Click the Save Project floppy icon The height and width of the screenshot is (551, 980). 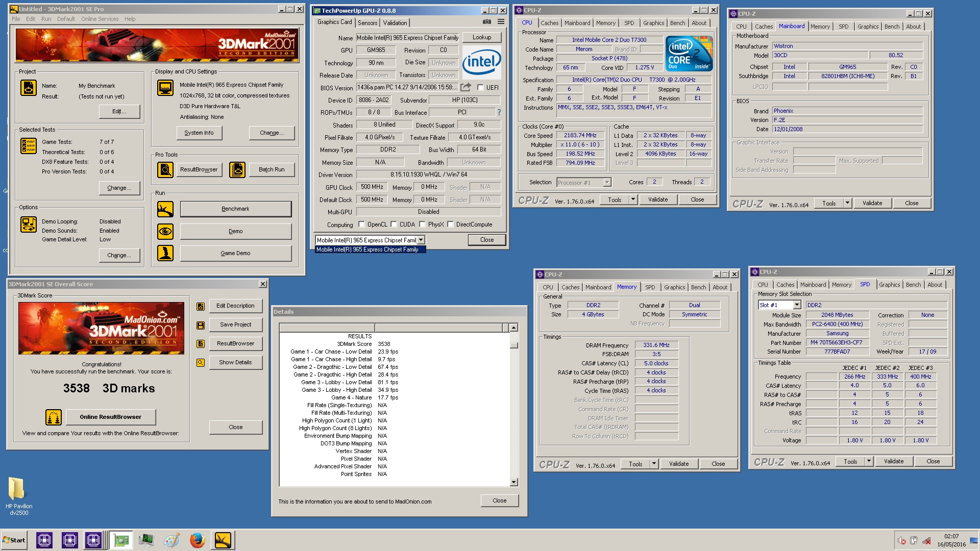(x=201, y=325)
